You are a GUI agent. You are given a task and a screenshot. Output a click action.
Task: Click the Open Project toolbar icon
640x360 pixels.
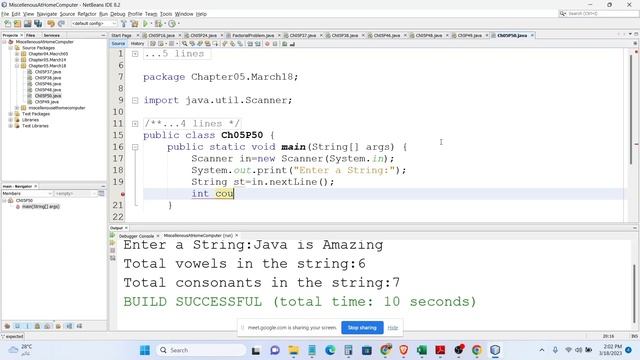[x=27, y=24]
